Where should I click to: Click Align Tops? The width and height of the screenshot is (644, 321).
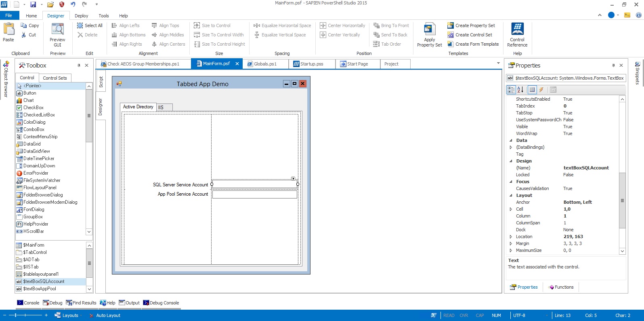coord(165,25)
